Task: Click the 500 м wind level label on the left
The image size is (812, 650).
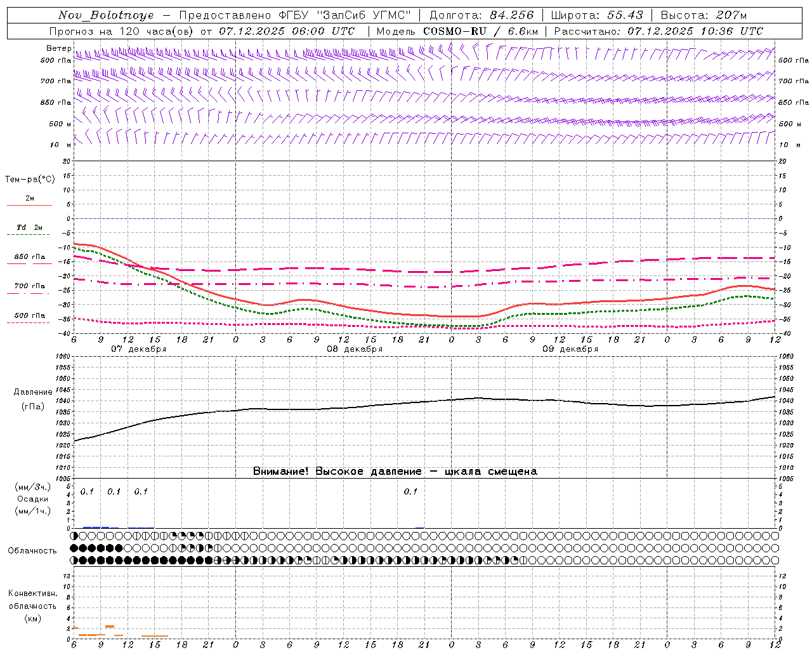Action: [60, 124]
